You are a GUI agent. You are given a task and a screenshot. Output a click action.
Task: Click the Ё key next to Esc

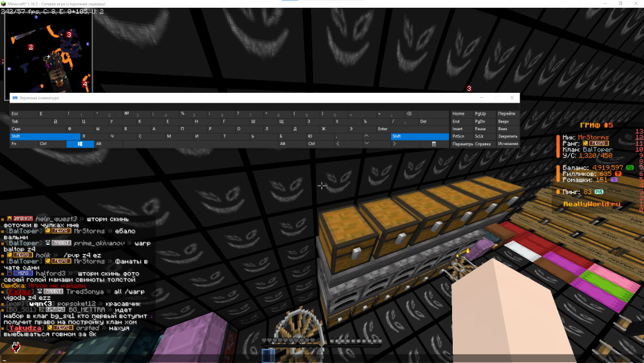pos(52,114)
